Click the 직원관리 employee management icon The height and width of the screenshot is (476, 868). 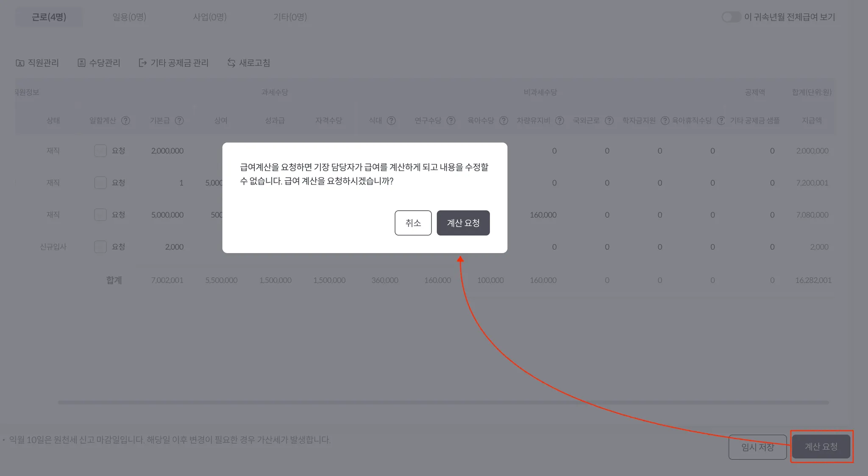(20, 63)
